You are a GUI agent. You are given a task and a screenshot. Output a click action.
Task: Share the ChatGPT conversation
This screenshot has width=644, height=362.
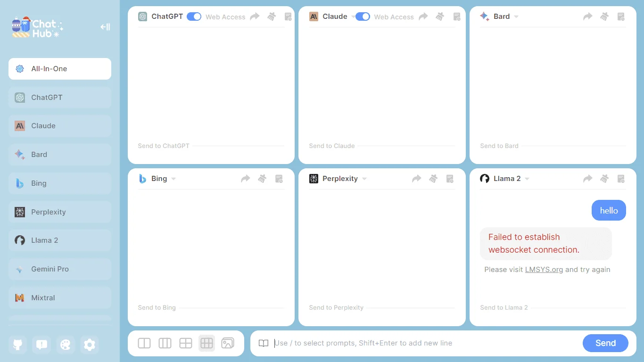255,16
